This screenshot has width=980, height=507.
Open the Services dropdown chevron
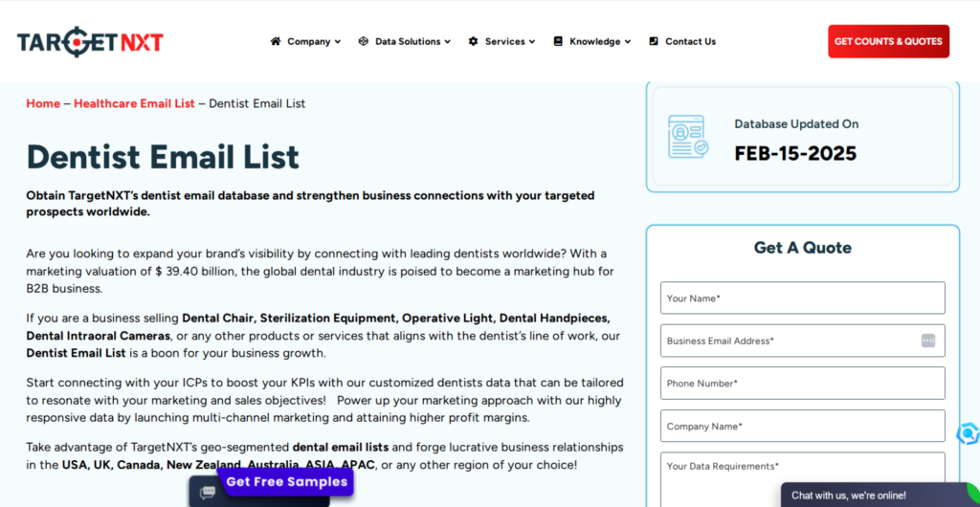click(531, 42)
